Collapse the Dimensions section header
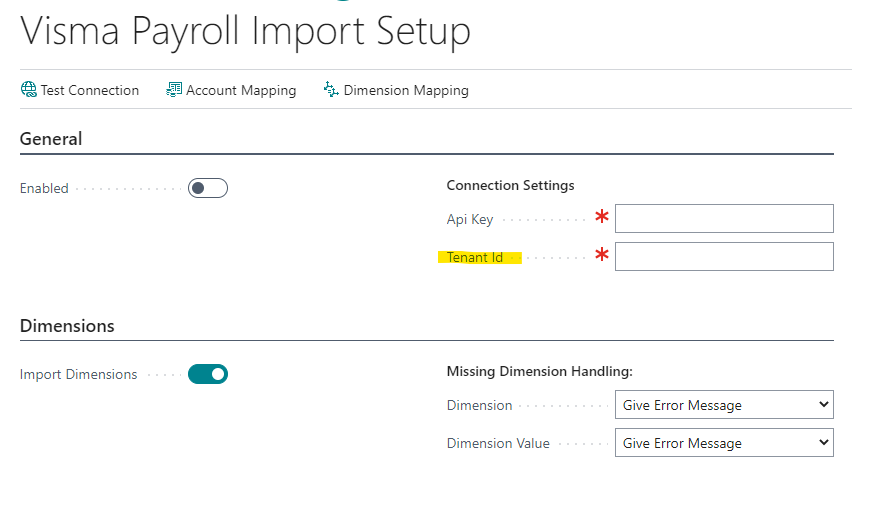This screenshot has height=513, width=882. [x=67, y=326]
